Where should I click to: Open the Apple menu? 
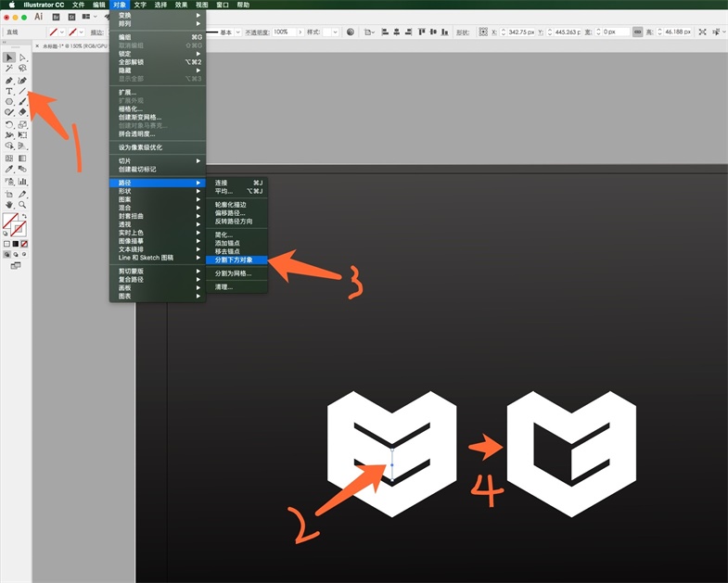coord(12,5)
